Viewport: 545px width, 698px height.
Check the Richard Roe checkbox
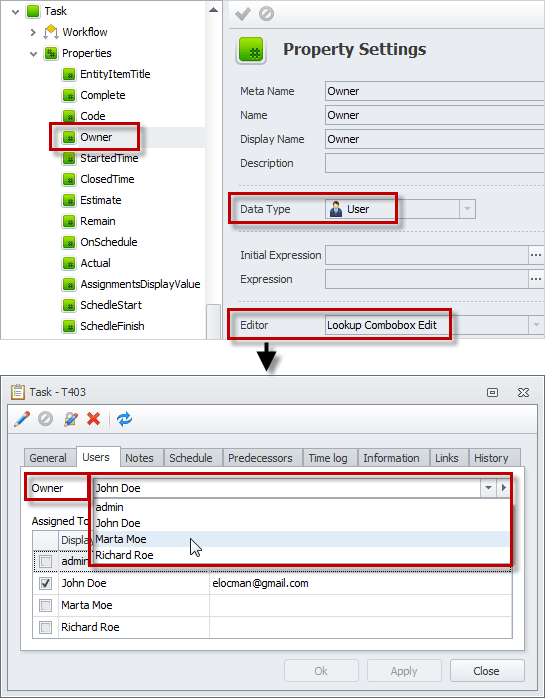(45, 627)
